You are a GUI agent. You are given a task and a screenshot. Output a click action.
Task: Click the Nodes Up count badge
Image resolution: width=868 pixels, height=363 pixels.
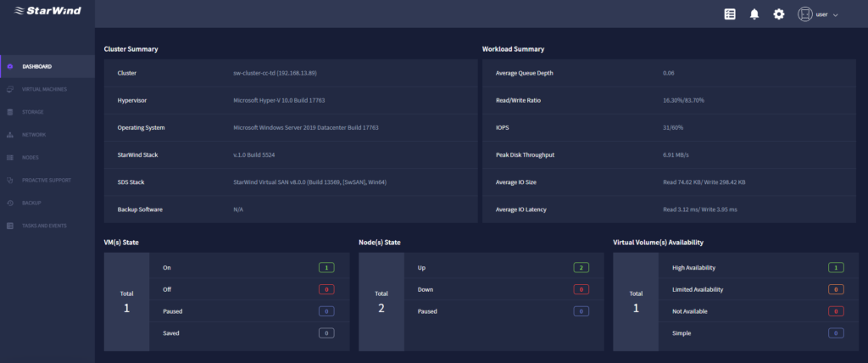581,268
